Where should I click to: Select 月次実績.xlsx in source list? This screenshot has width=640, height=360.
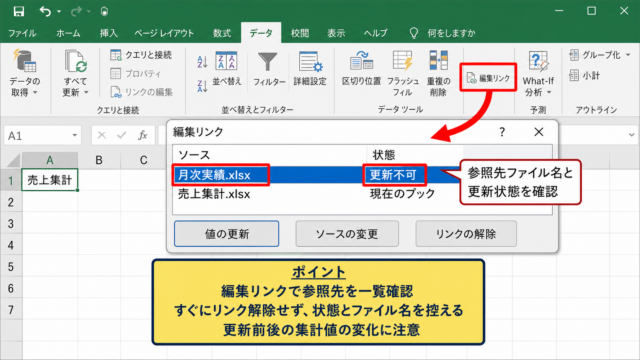pos(214,175)
